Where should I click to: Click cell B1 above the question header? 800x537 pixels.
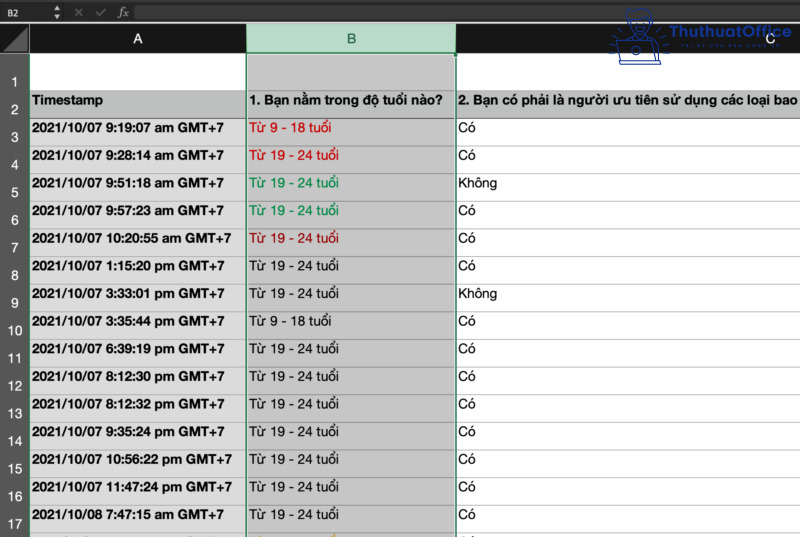tap(351, 72)
